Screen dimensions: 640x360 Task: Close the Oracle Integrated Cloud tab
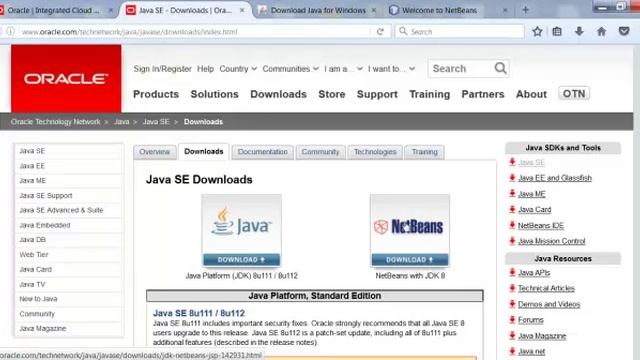point(111,10)
